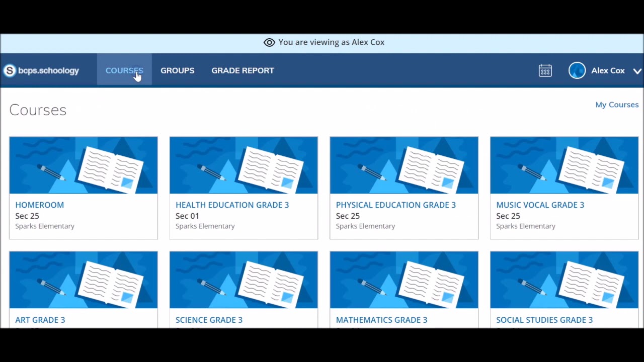Click Mathematics Grade 3 thumbnail image
644x362 pixels.
[x=404, y=280]
